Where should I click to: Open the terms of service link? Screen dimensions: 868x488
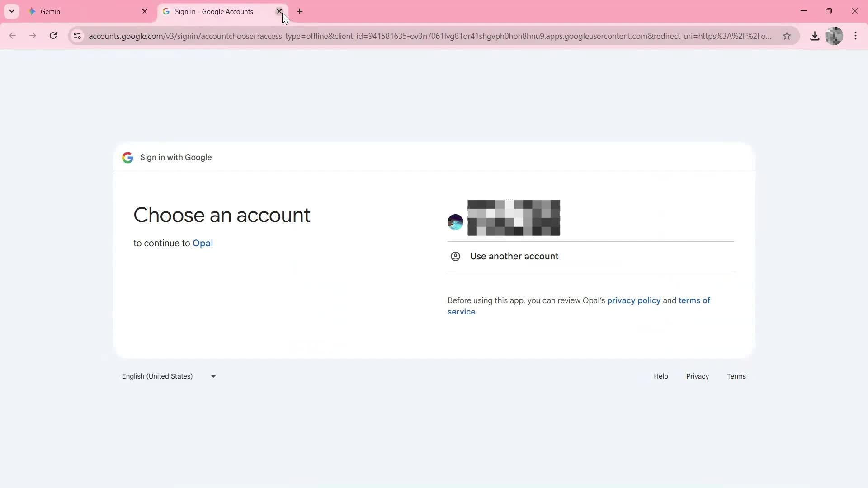[x=694, y=300]
